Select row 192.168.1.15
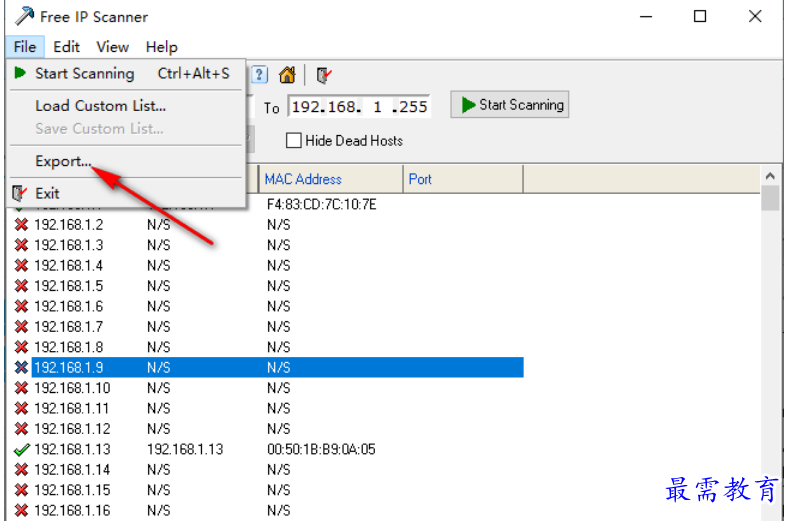This screenshot has height=521, width=787. [x=268, y=490]
